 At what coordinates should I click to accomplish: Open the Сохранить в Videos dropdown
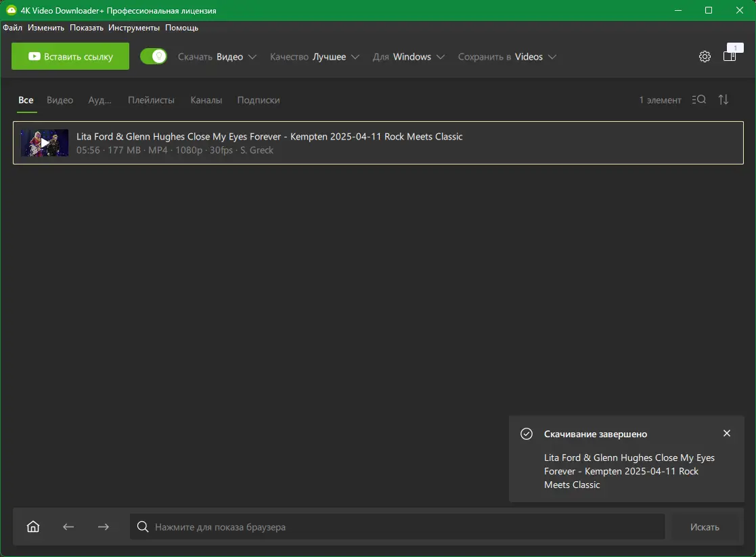[507, 57]
